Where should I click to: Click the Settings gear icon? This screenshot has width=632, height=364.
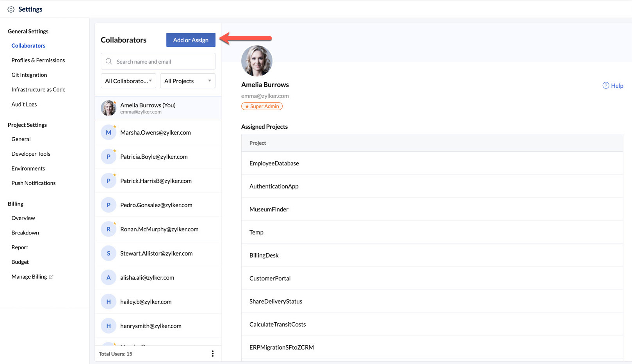(x=11, y=9)
